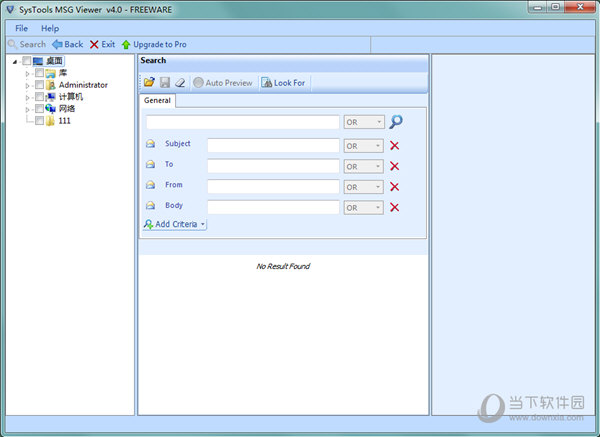
Task: Check the 111 folder checkbox
Action: [x=39, y=121]
